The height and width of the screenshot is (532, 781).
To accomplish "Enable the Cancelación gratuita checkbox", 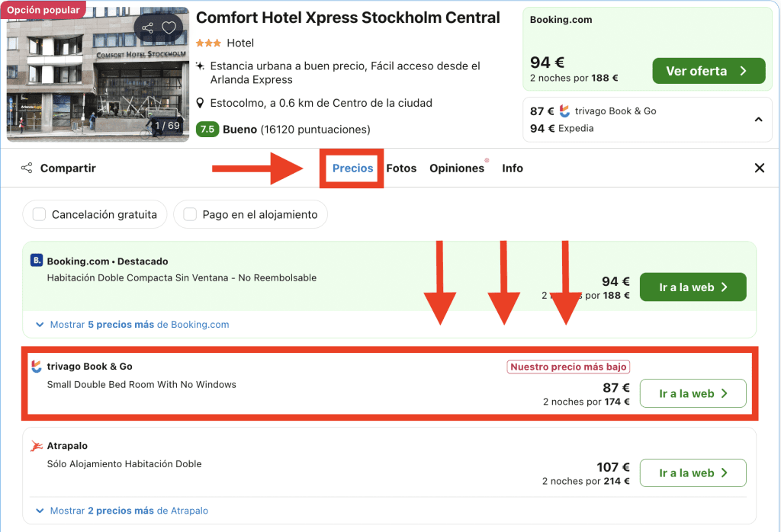I will (x=40, y=215).
